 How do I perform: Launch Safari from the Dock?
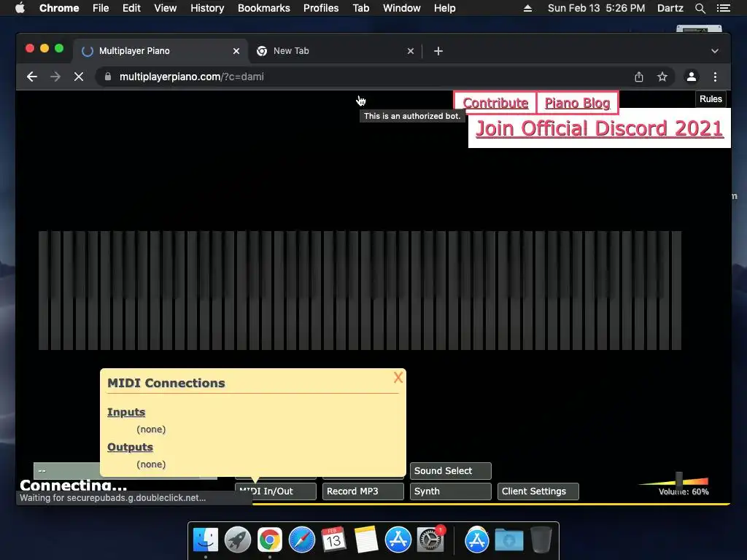pos(302,540)
